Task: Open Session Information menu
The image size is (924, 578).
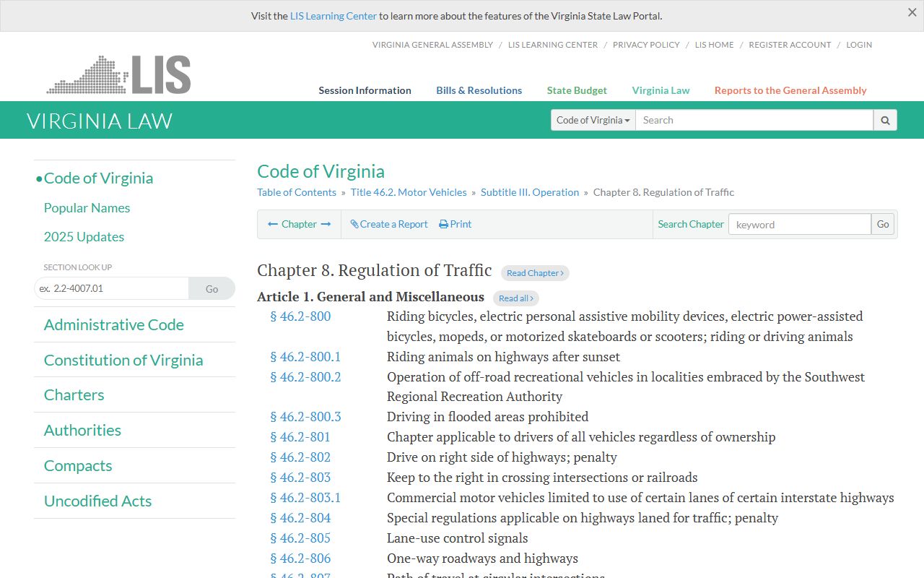Action: click(365, 90)
